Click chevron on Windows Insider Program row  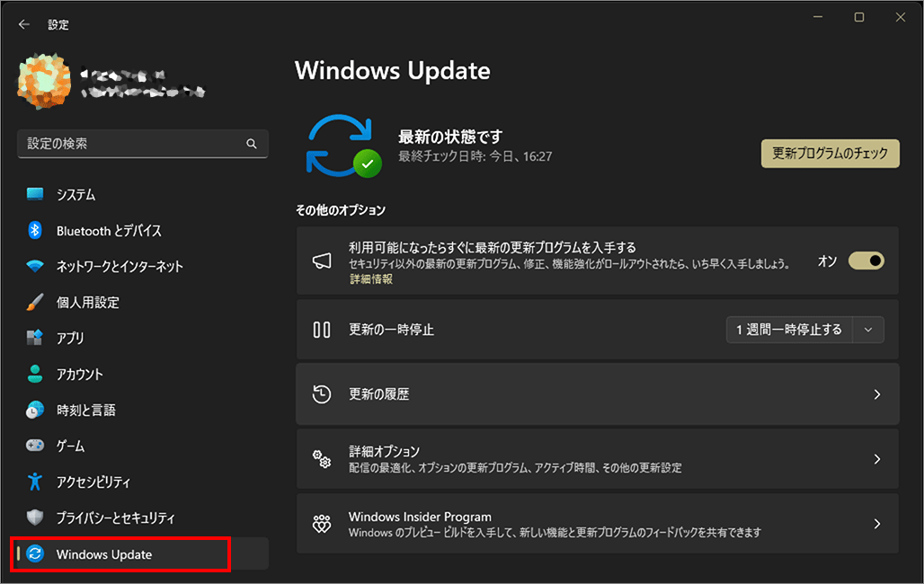click(877, 524)
